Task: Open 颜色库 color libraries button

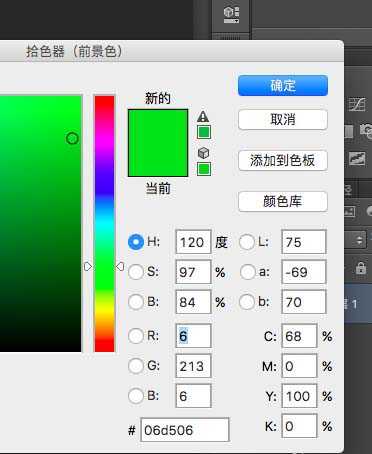Action: click(x=283, y=201)
